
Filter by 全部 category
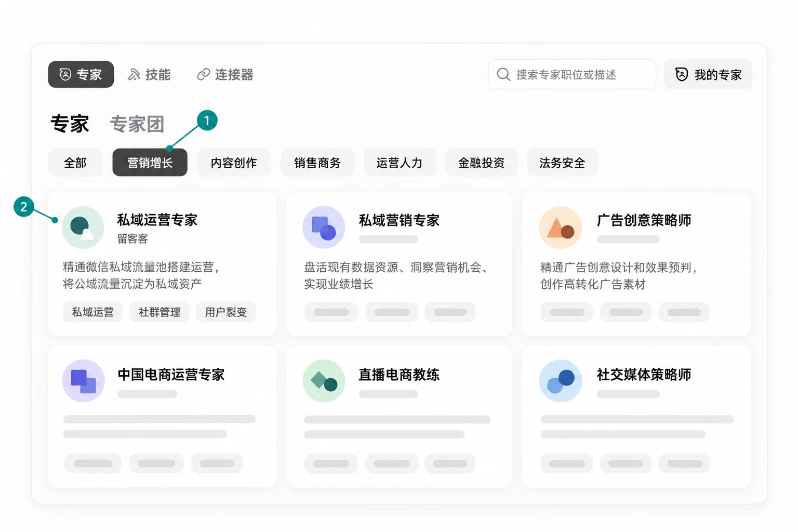[75, 163]
